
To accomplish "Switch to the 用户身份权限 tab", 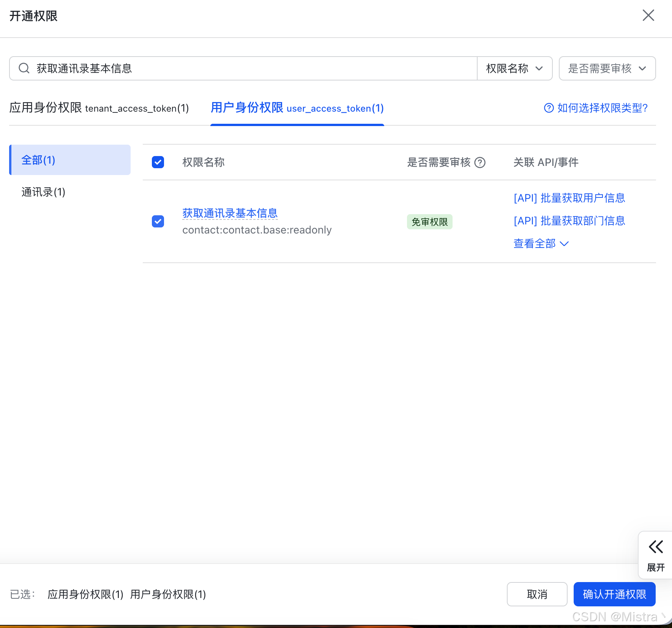I will click(x=297, y=108).
